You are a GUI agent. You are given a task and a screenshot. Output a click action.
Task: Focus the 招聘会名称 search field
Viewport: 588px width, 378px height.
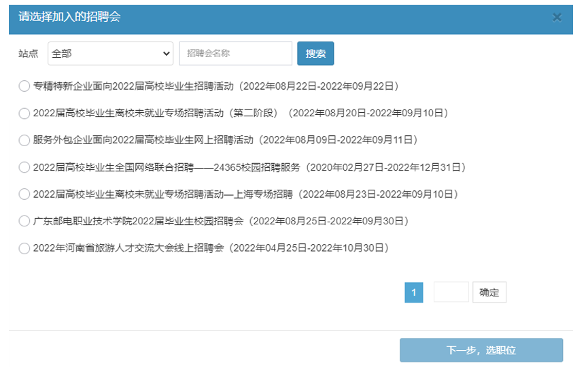(235, 54)
